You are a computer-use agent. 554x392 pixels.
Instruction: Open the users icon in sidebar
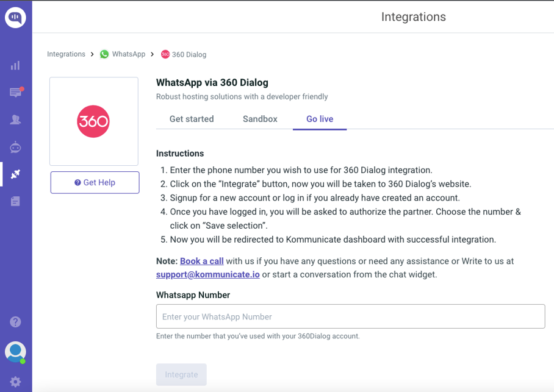pos(15,119)
